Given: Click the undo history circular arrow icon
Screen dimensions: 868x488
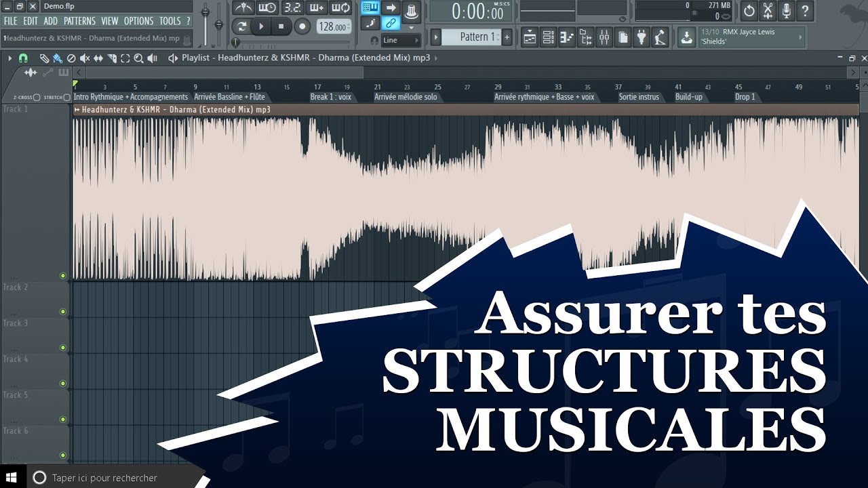Looking at the screenshot, I should point(749,11).
